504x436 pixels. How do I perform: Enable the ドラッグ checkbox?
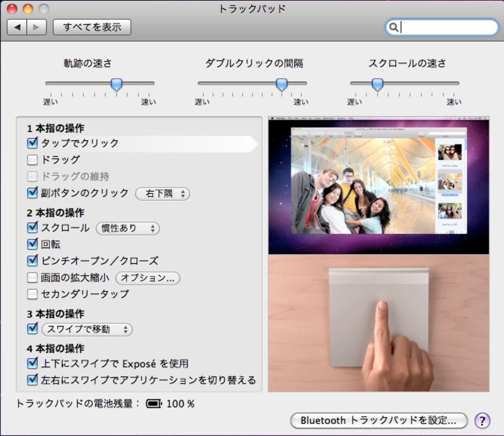[32, 159]
